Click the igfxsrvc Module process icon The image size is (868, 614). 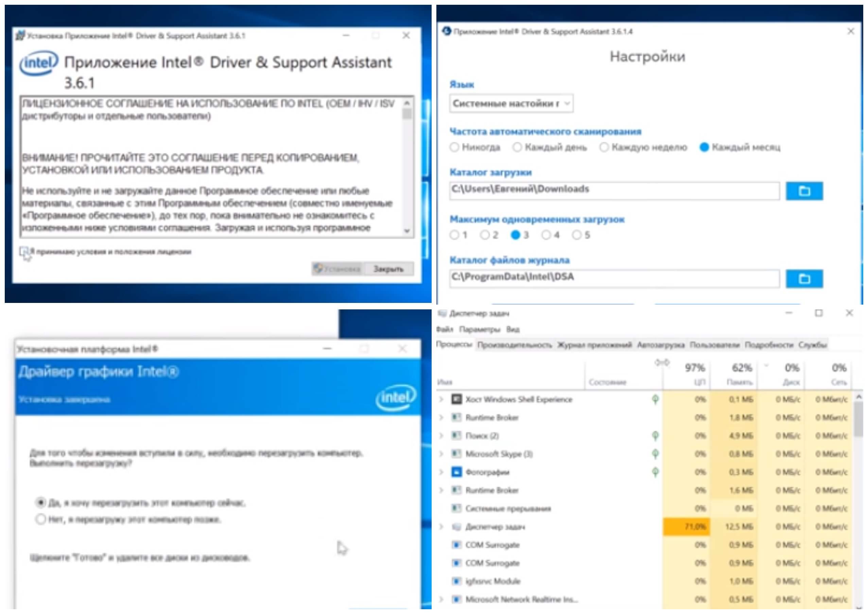click(456, 581)
